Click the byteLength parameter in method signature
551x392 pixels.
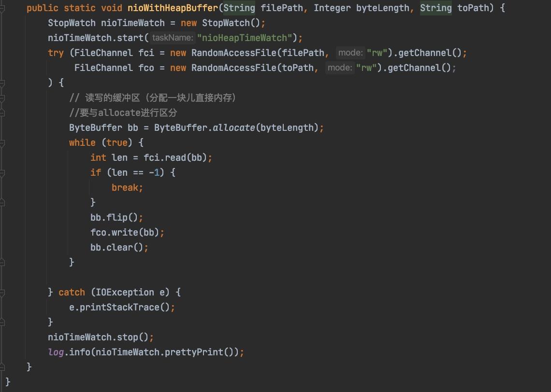pos(382,8)
